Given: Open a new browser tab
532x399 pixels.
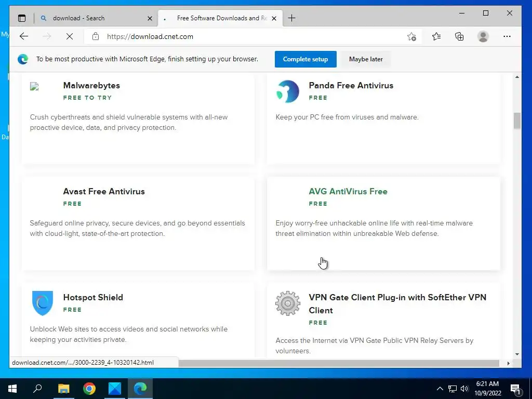Looking at the screenshot, I should [x=291, y=18].
